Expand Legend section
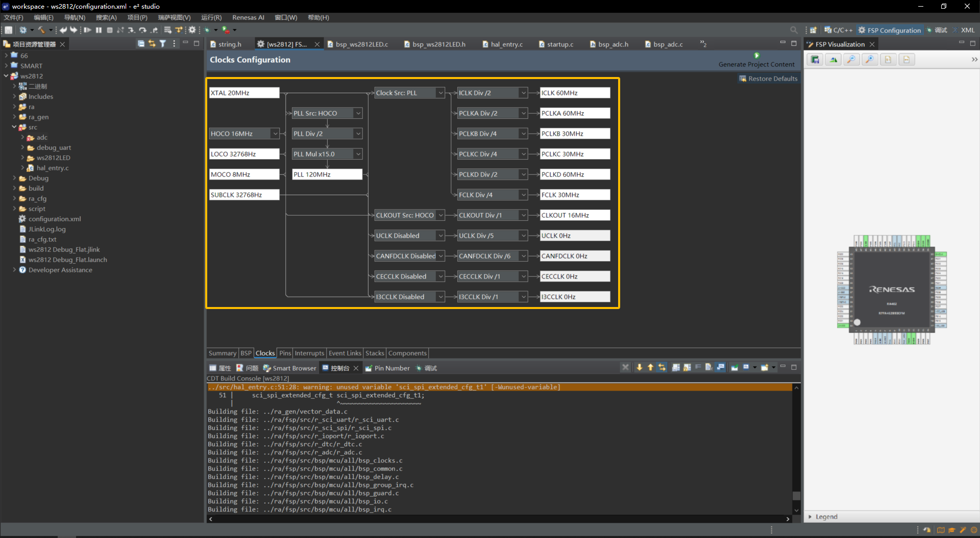The height and width of the screenshot is (538, 980). (x=810, y=517)
